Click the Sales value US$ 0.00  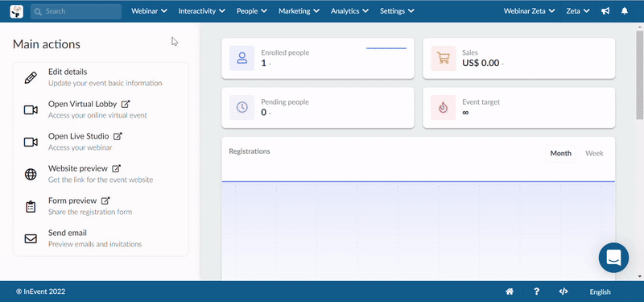coord(481,63)
